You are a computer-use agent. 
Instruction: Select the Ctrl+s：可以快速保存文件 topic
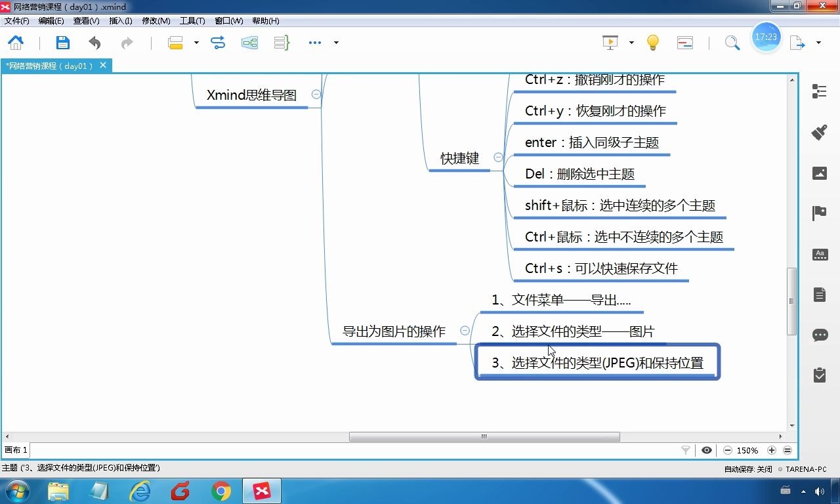(x=602, y=268)
